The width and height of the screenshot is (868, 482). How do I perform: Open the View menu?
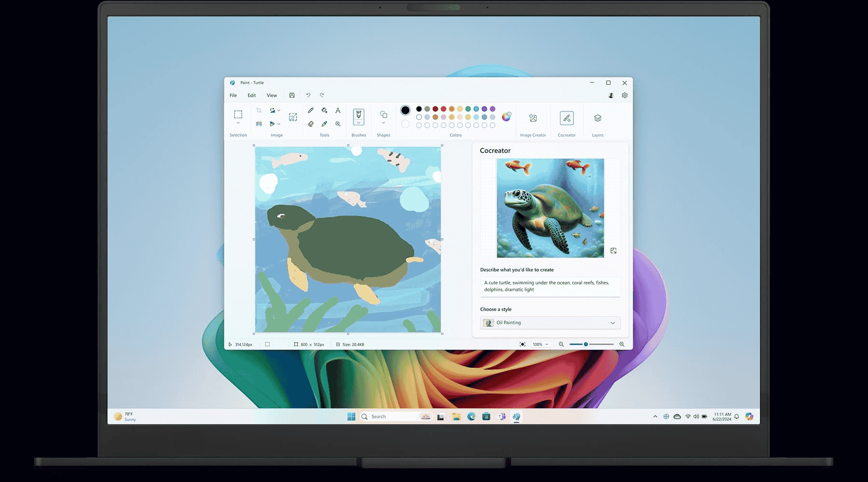point(272,95)
